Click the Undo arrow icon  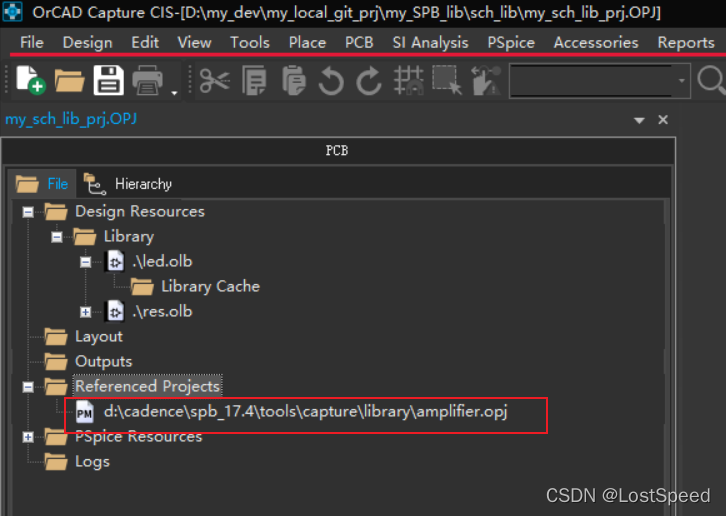pyautogui.click(x=331, y=81)
